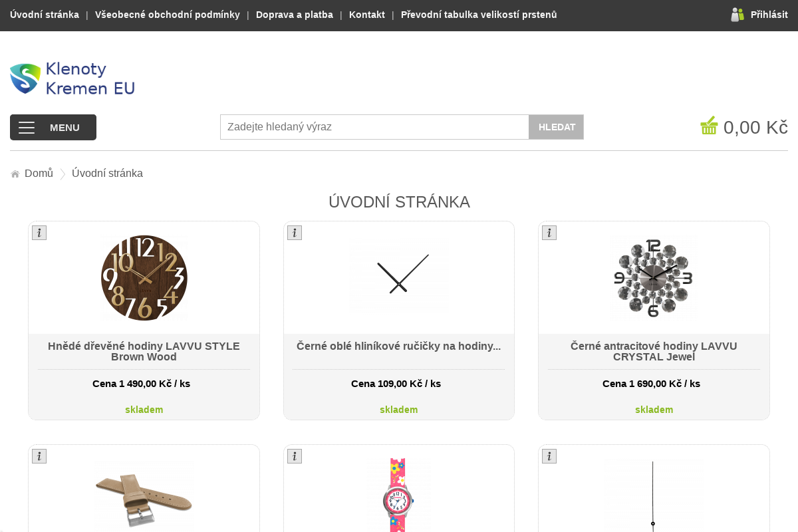The width and height of the screenshot is (798, 532).
Task: Select Doprava a platba from the top menu
Action: (x=294, y=14)
